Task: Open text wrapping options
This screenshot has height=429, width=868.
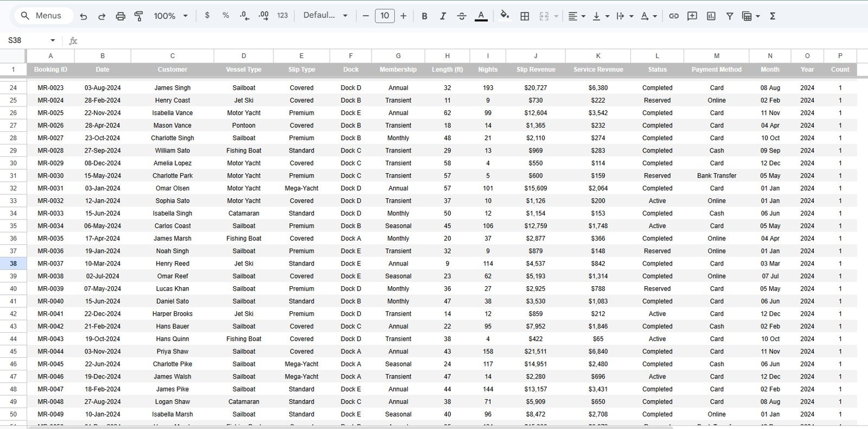Action: point(621,16)
